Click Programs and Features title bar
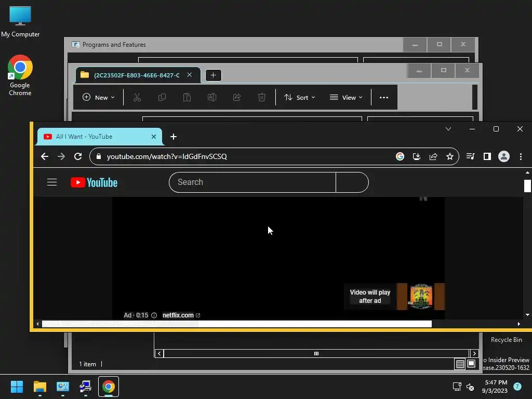This screenshot has height=399, width=532. (x=233, y=45)
